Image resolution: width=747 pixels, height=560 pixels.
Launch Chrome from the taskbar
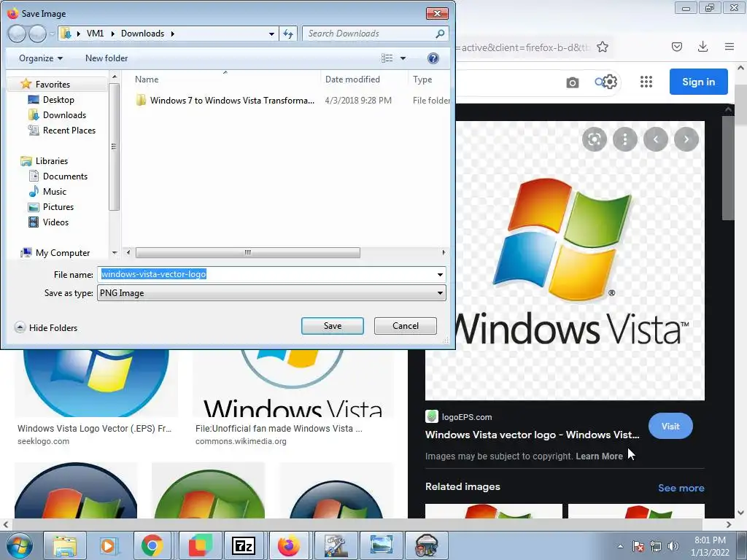[x=152, y=545]
